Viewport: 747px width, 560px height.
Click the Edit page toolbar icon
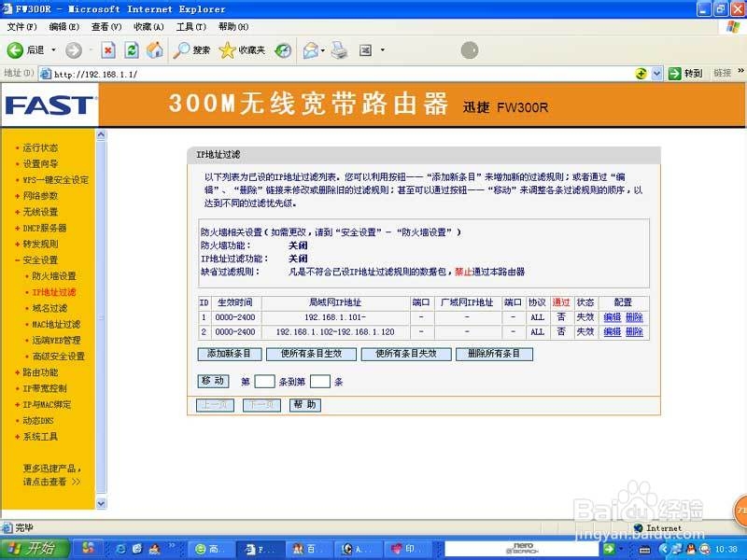coord(365,50)
